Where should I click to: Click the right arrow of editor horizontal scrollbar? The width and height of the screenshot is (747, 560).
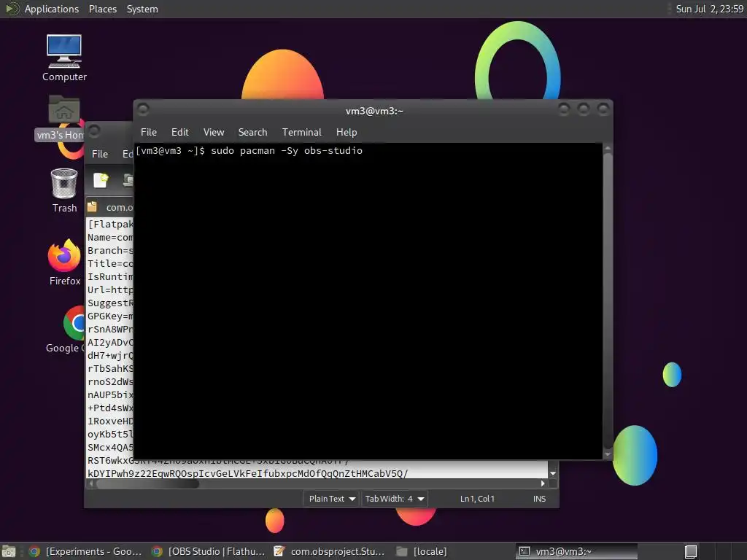pyautogui.click(x=543, y=483)
